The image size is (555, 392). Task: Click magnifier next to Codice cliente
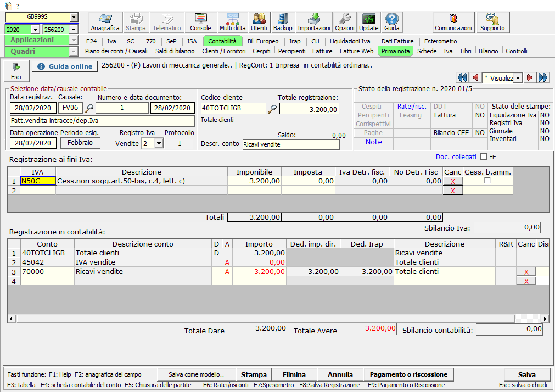tap(272, 109)
